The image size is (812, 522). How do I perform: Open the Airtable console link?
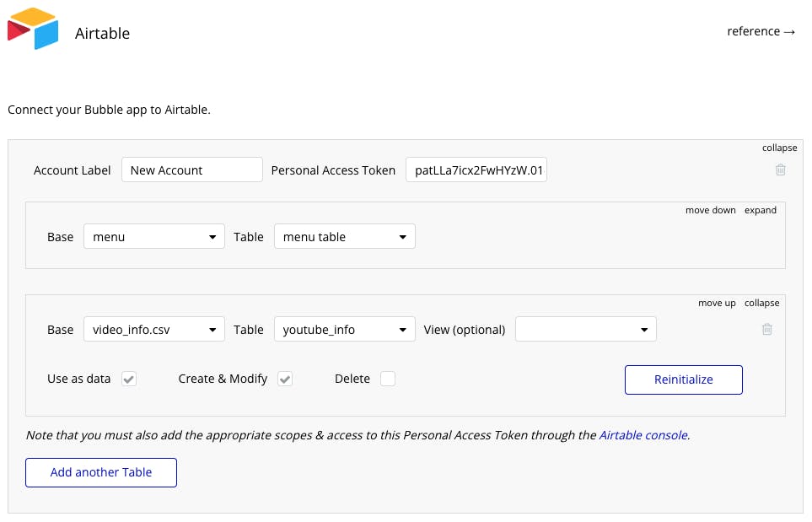point(643,435)
